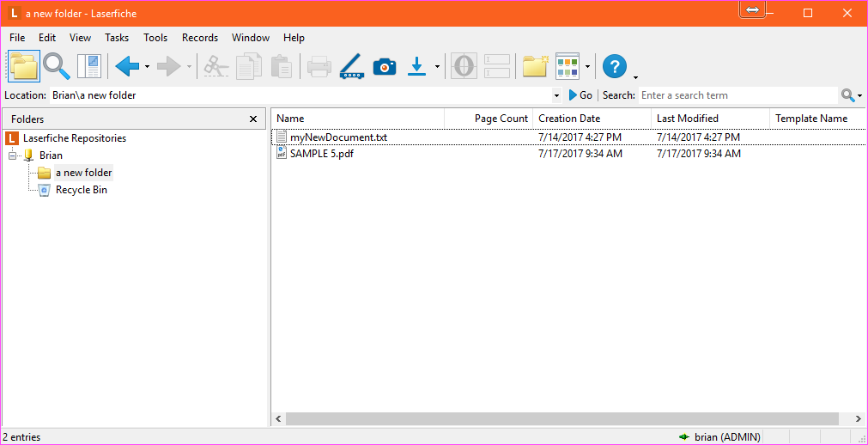This screenshot has height=445, width=868.
Task: Select the Brian repository node
Action: (x=51, y=155)
